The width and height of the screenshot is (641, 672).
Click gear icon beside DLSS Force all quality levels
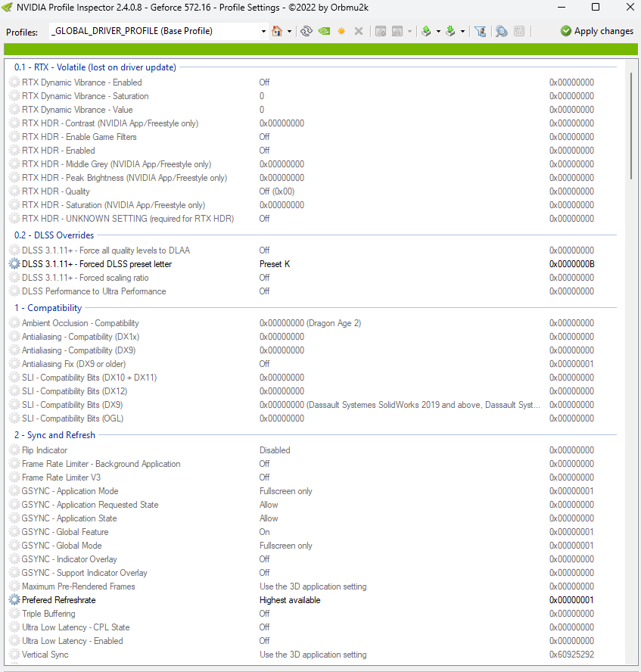pyautogui.click(x=14, y=250)
